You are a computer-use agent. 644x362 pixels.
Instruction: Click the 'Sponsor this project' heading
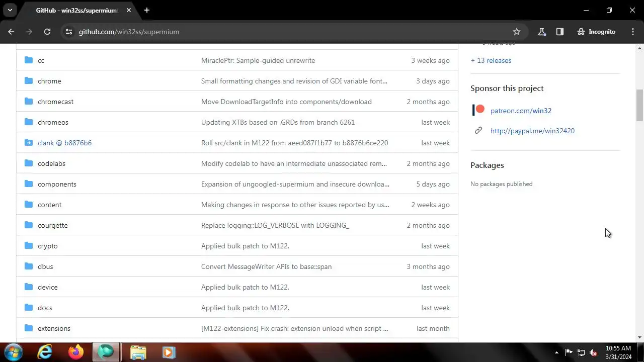(x=507, y=88)
